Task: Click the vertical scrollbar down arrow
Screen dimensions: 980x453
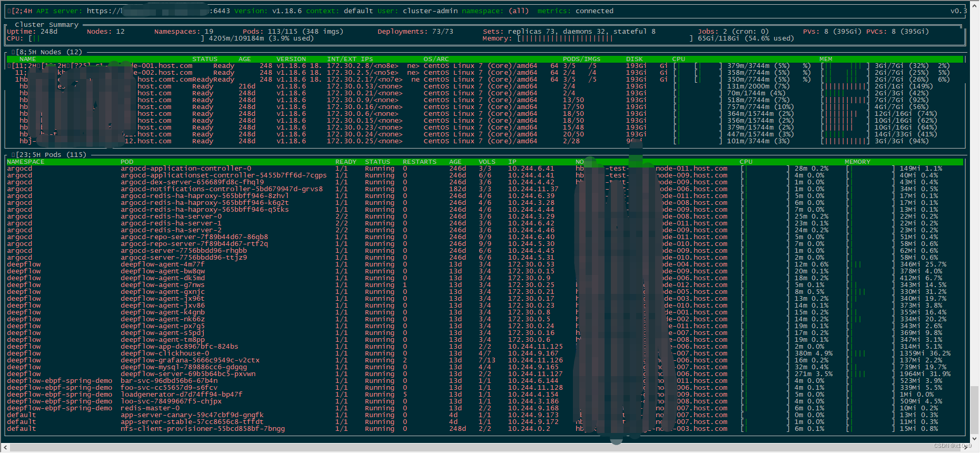Action: pyautogui.click(x=975, y=438)
